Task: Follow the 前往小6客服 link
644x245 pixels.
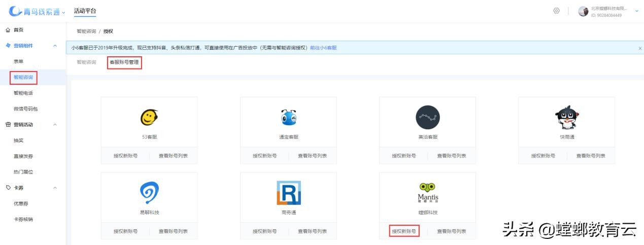Action: (323, 48)
